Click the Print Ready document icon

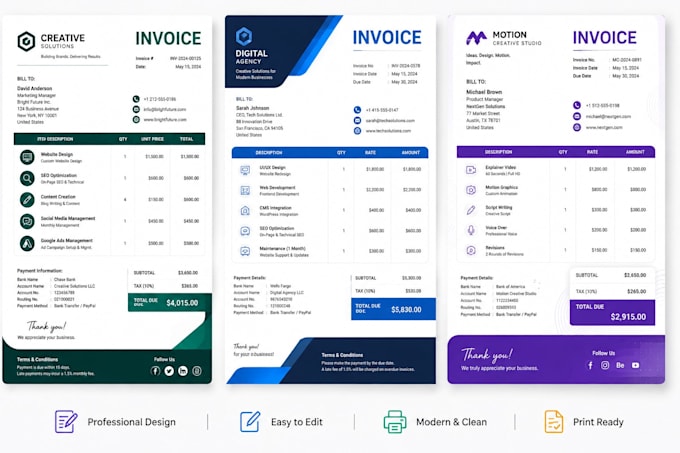[x=554, y=422]
